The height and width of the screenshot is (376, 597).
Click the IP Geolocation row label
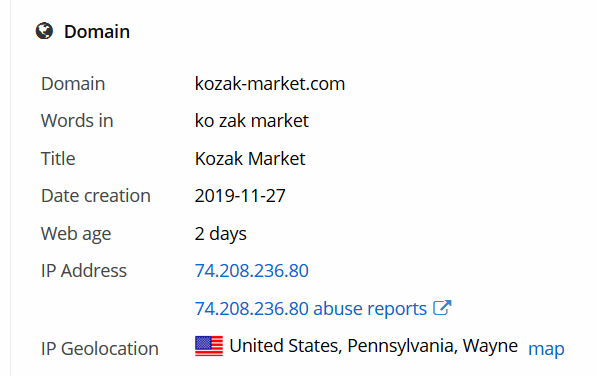tap(100, 349)
